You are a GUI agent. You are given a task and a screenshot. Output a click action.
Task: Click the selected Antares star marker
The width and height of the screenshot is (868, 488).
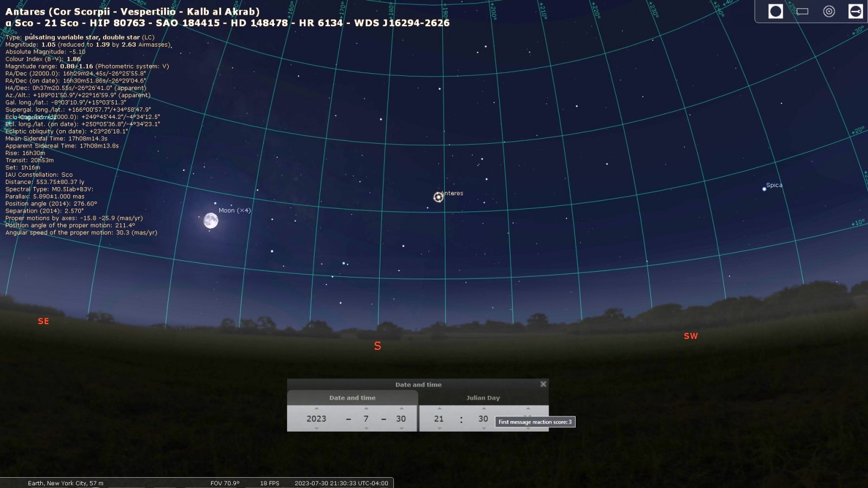438,197
